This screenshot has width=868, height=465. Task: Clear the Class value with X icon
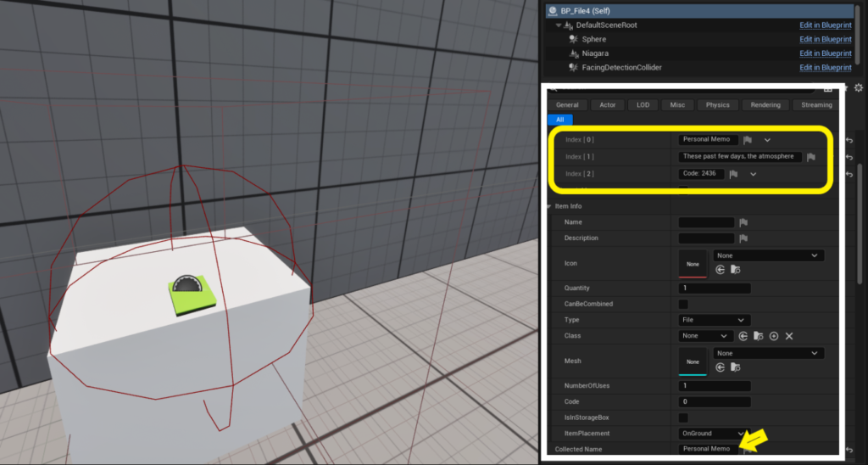point(789,336)
